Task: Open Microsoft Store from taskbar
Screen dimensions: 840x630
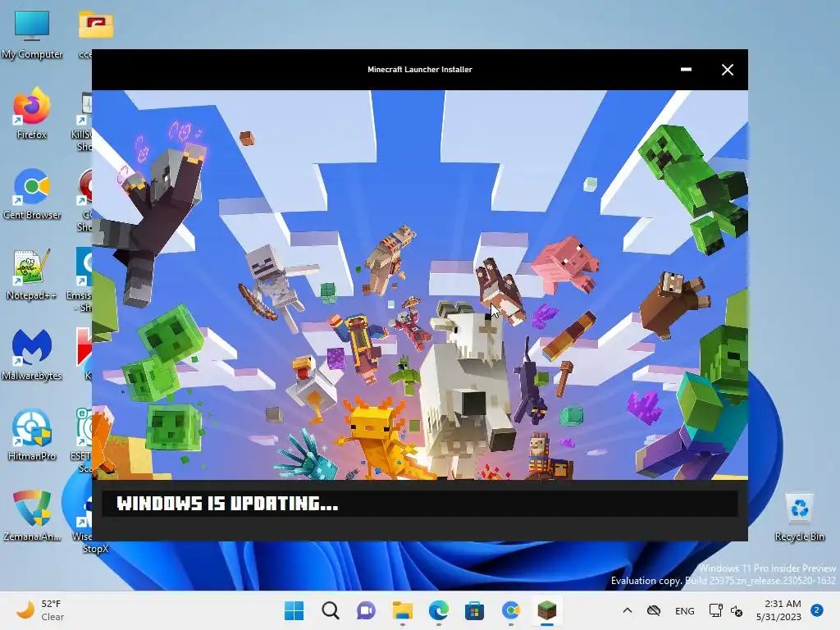Action: [x=475, y=610]
